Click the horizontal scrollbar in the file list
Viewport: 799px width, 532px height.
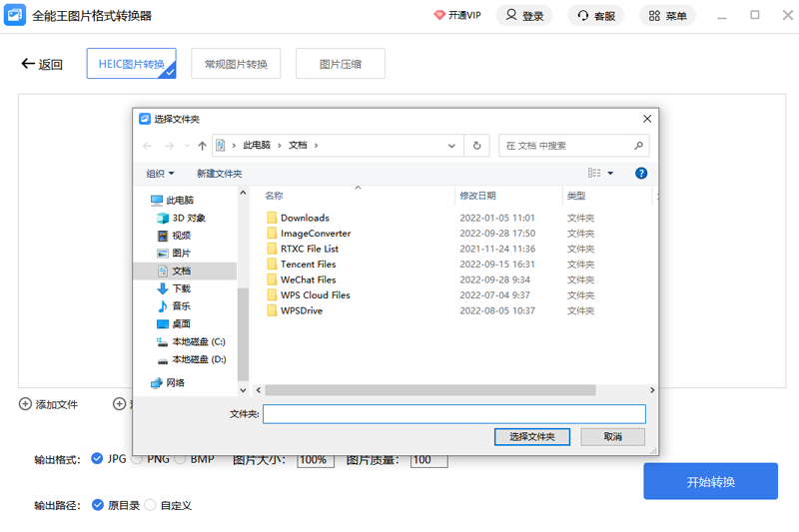[429, 390]
